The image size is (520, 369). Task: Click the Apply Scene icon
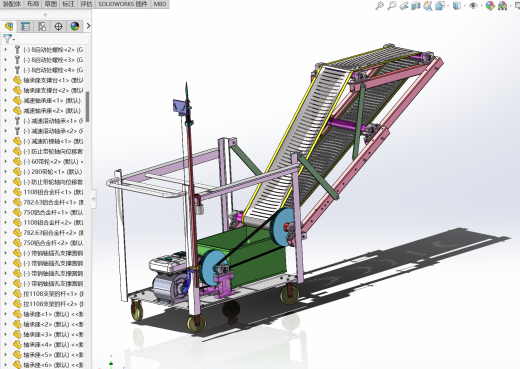[x=502, y=6]
